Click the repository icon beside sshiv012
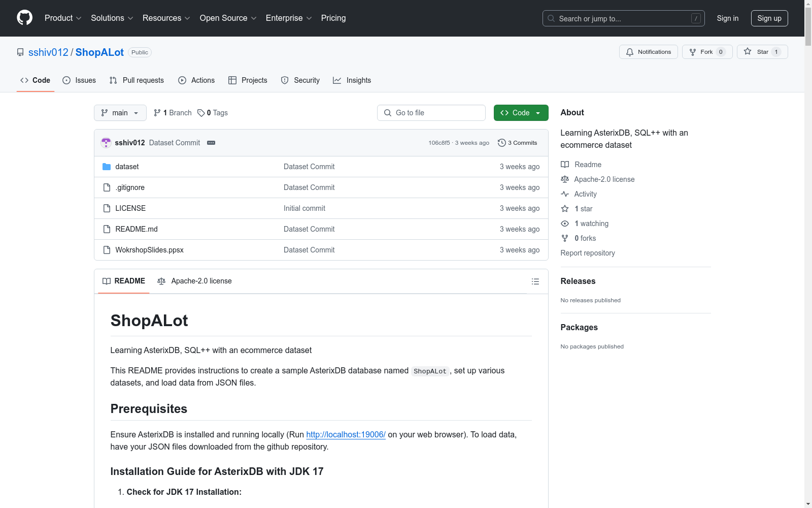 tap(20, 52)
